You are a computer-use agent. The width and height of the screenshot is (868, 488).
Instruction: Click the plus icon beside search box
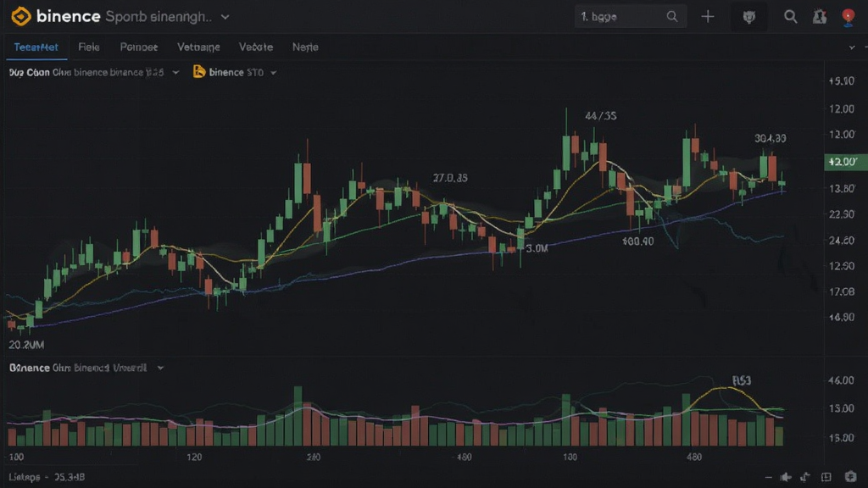[x=708, y=17]
